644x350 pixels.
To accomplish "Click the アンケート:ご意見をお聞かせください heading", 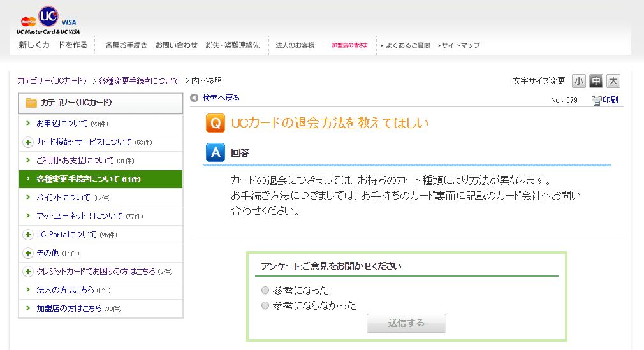I will [331, 266].
